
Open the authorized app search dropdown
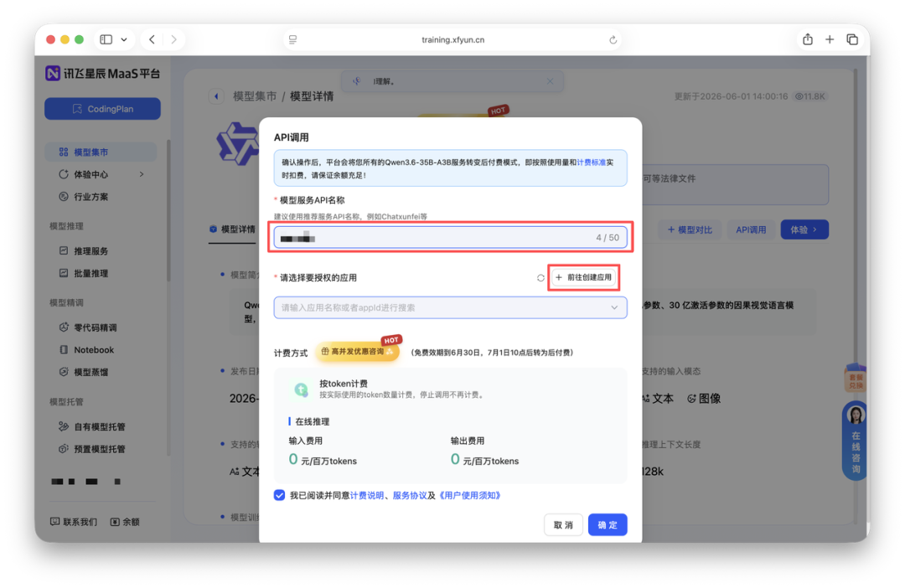450,307
